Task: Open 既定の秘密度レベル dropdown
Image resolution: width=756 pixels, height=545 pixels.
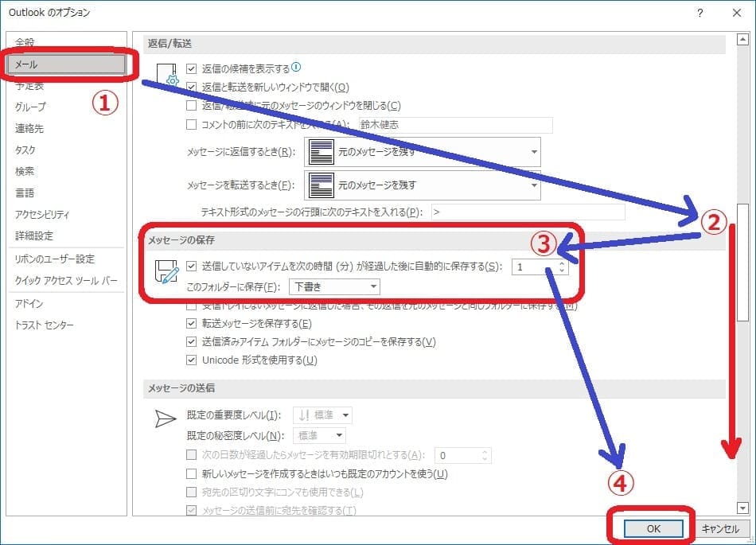Action: (x=320, y=436)
